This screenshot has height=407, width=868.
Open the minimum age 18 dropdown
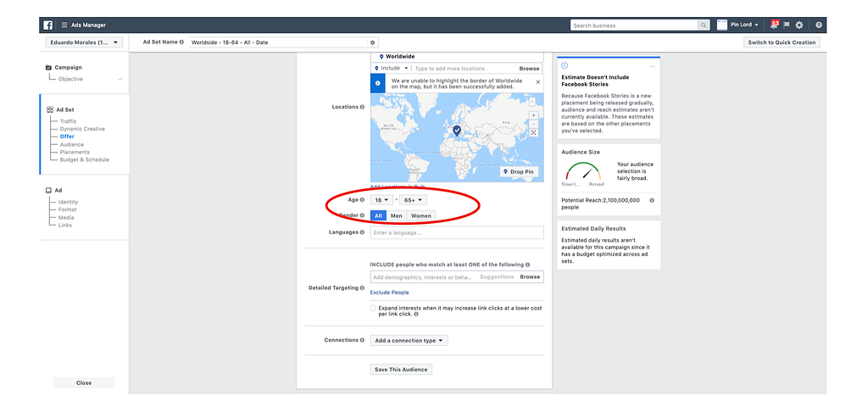[381, 200]
